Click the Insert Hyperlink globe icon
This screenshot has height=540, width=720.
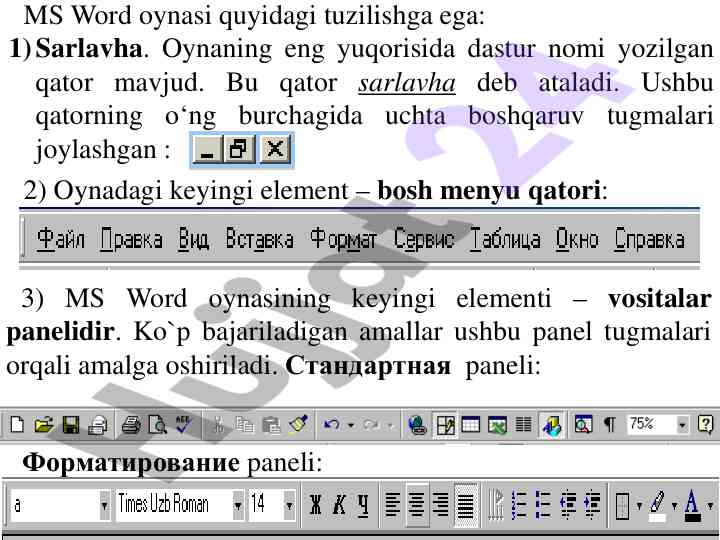click(417, 425)
